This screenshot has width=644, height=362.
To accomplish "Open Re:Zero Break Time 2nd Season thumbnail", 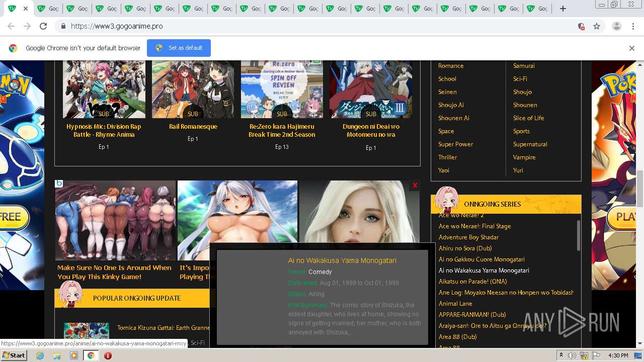I will (x=282, y=89).
